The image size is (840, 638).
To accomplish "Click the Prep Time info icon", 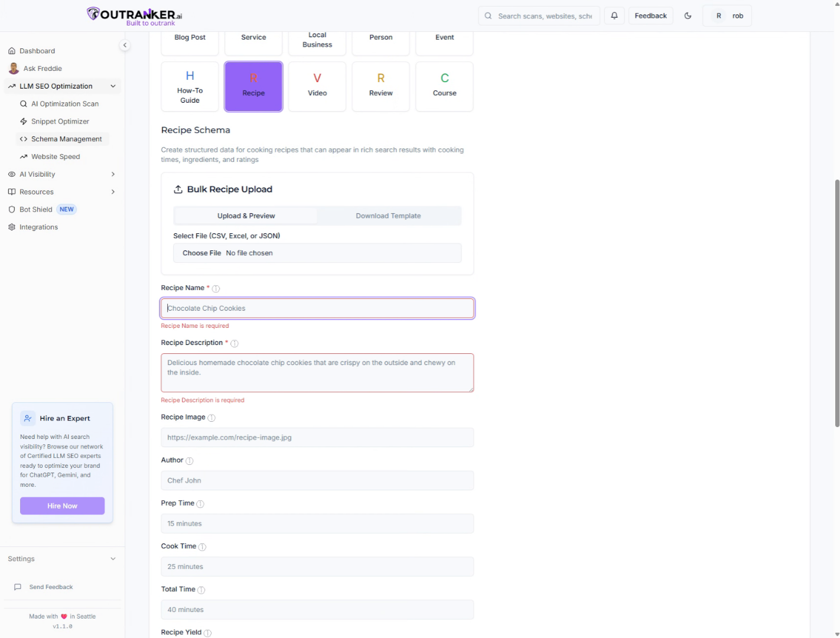I will click(200, 504).
